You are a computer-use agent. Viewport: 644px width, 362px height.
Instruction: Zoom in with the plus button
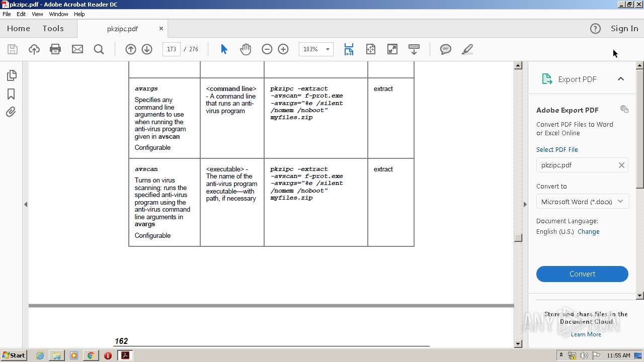[283, 49]
